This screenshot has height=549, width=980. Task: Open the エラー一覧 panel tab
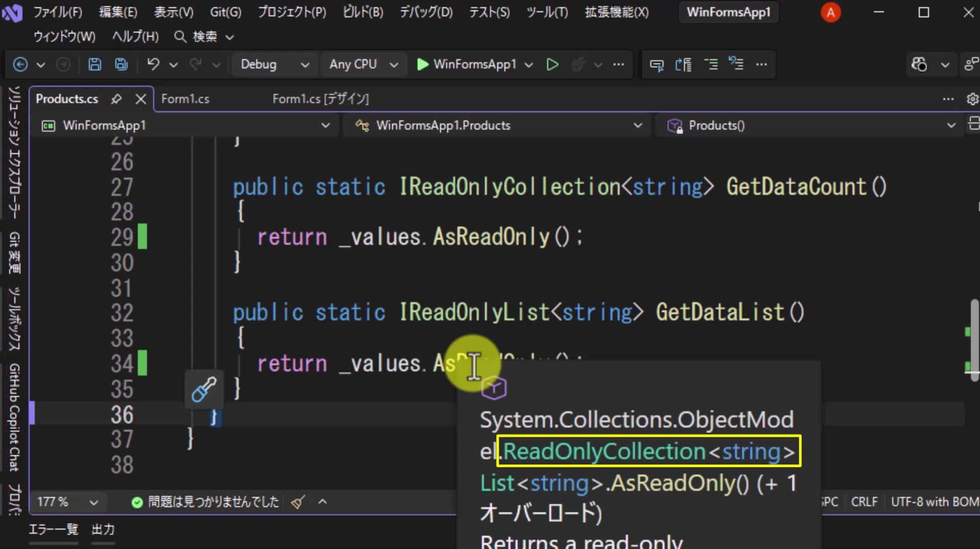(x=54, y=530)
